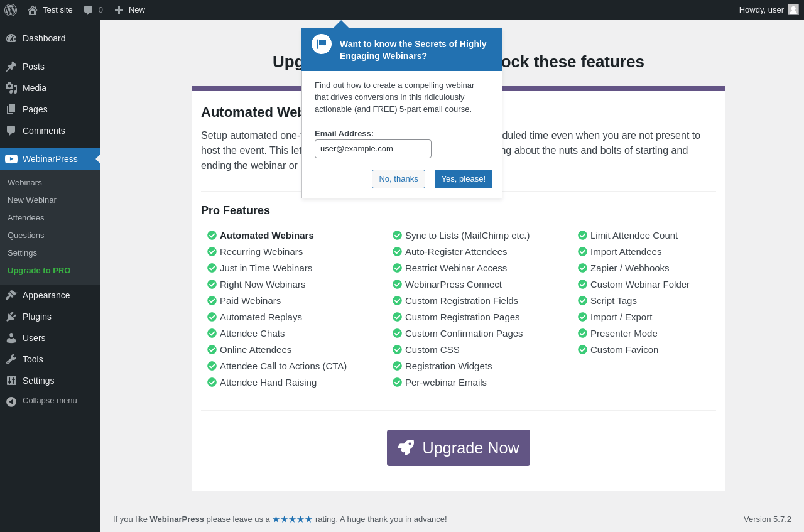Open the Dashboard menu item
The width and height of the screenshot is (804, 532).
tap(50, 38)
